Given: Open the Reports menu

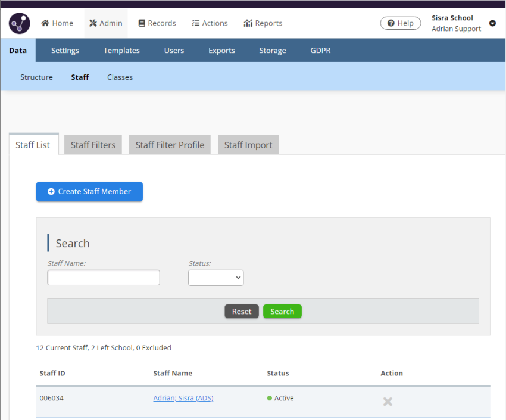Looking at the screenshot, I should [x=263, y=23].
